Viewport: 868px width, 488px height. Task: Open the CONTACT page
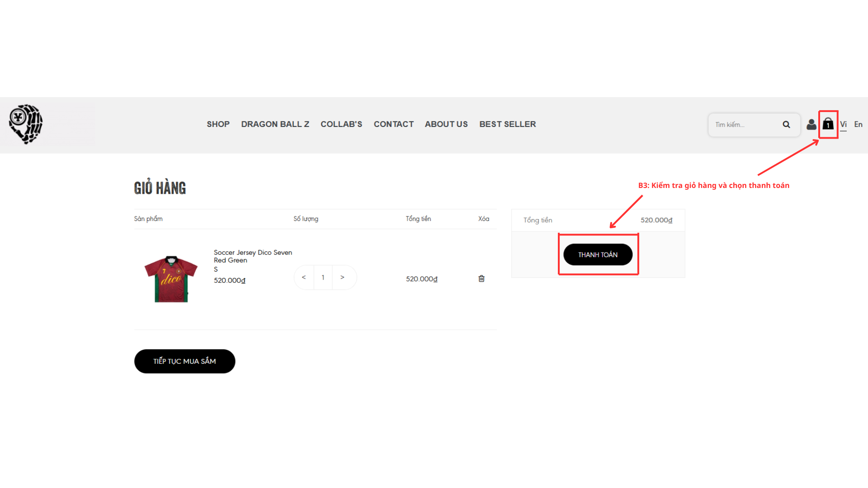pyautogui.click(x=393, y=124)
